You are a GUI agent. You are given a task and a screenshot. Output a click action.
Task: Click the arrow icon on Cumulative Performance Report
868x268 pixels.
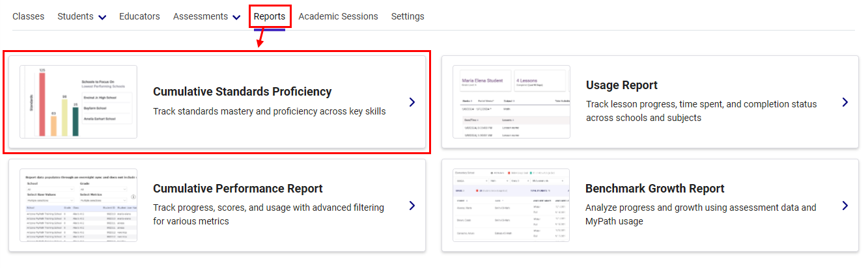click(412, 206)
